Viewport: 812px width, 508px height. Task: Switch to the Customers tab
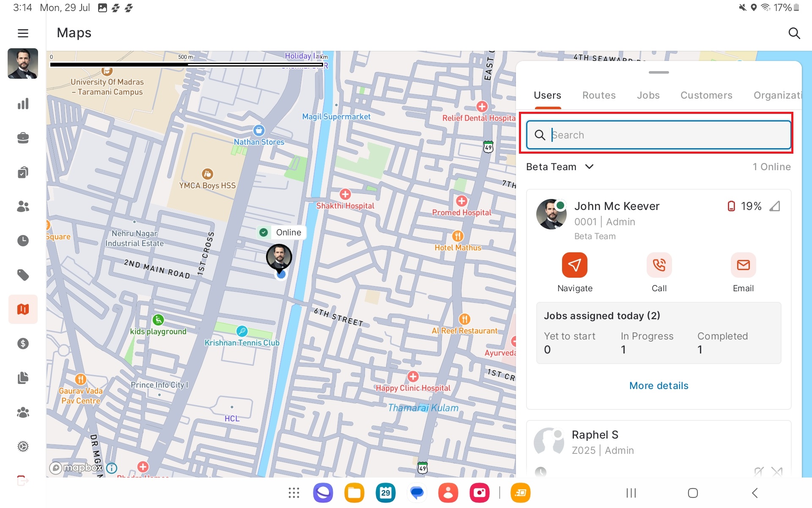coord(706,95)
